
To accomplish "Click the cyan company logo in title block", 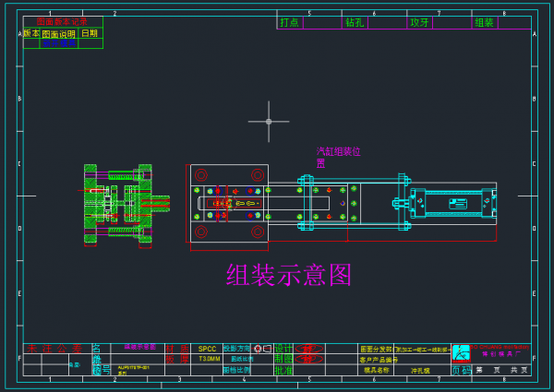I will [x=461, y=353].
